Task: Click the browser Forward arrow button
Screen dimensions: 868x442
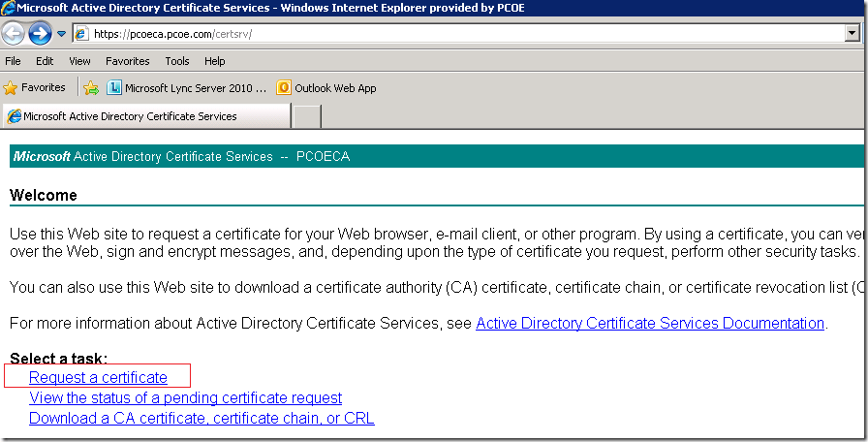Action: coord(40,34)
